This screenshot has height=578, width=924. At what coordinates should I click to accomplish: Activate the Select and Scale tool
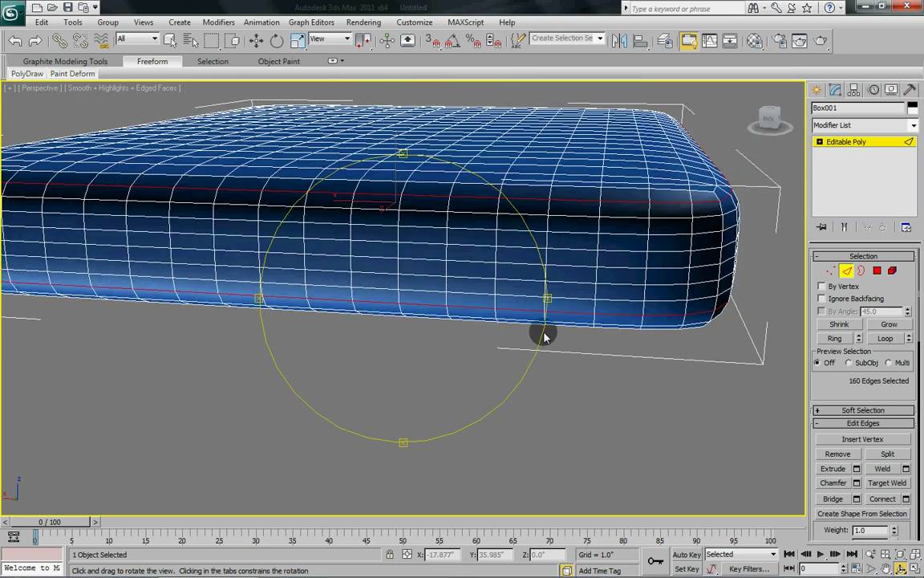(x=298, y=41)
